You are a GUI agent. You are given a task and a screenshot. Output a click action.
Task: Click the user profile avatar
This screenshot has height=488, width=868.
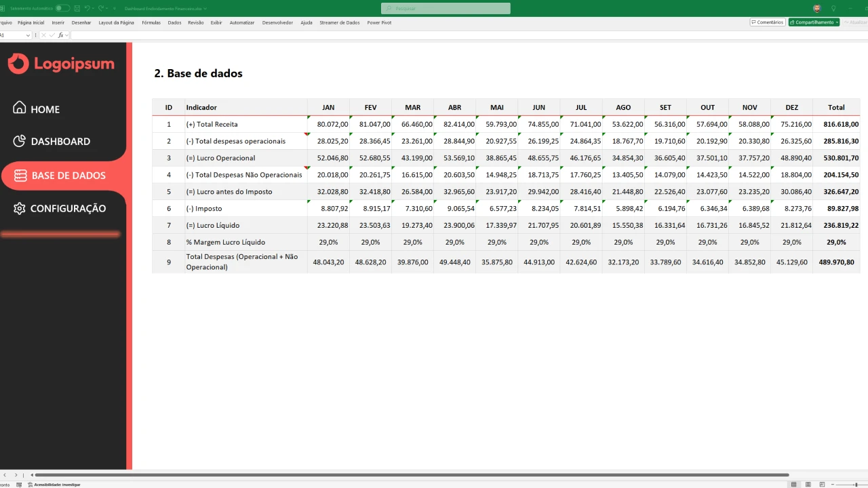click(x=817, y=8)
